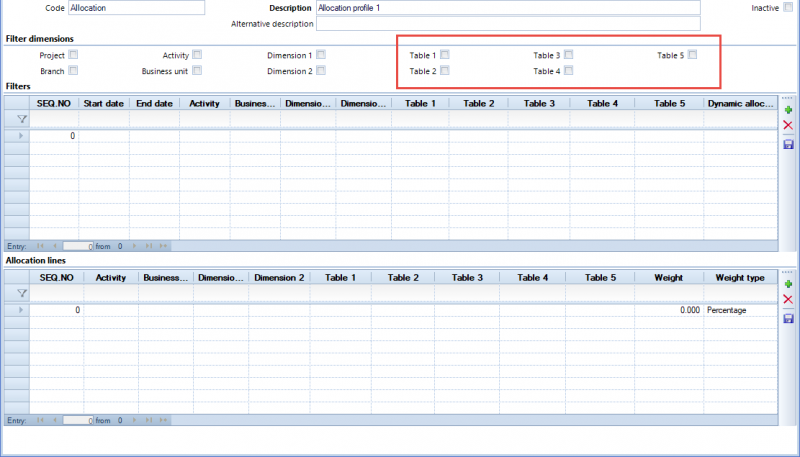Open the Percentage weight type cell
Screen dimensions: 800x457
pyautogui.click(x=741, y=310)
